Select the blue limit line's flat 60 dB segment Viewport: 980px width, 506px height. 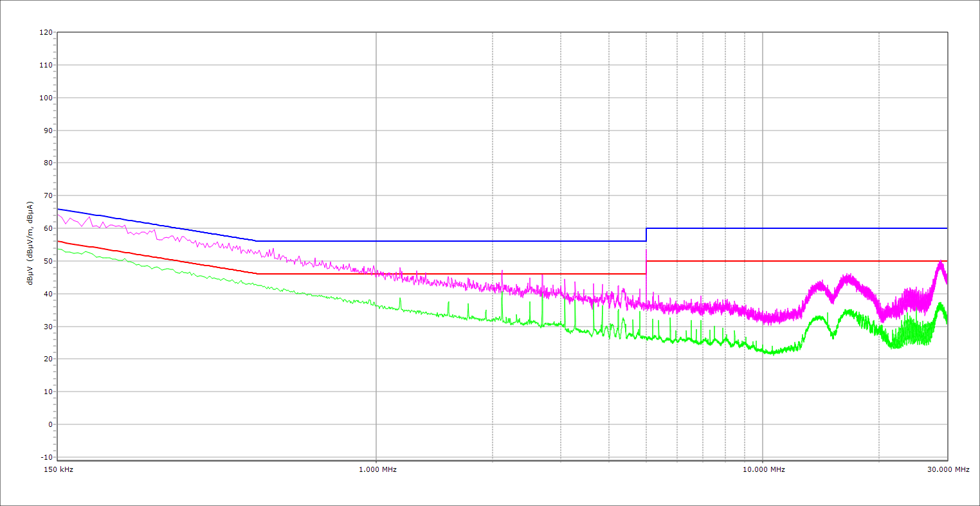[797, 228]
